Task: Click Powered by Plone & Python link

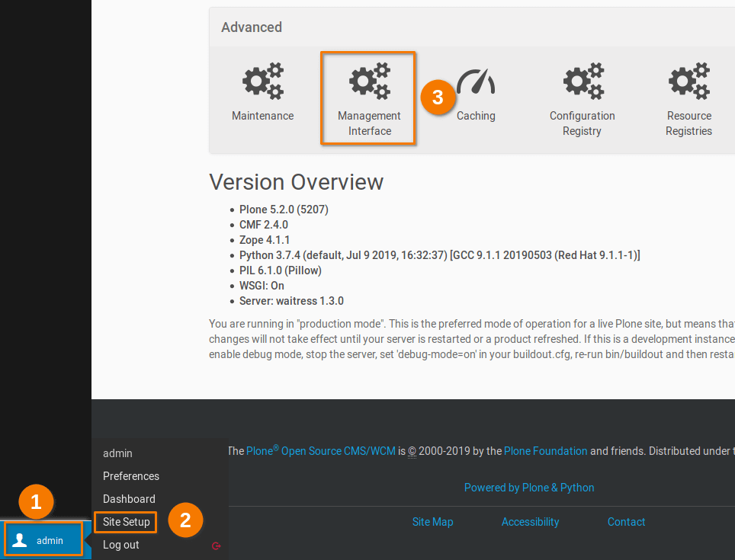Action: [x=529, y=488]
